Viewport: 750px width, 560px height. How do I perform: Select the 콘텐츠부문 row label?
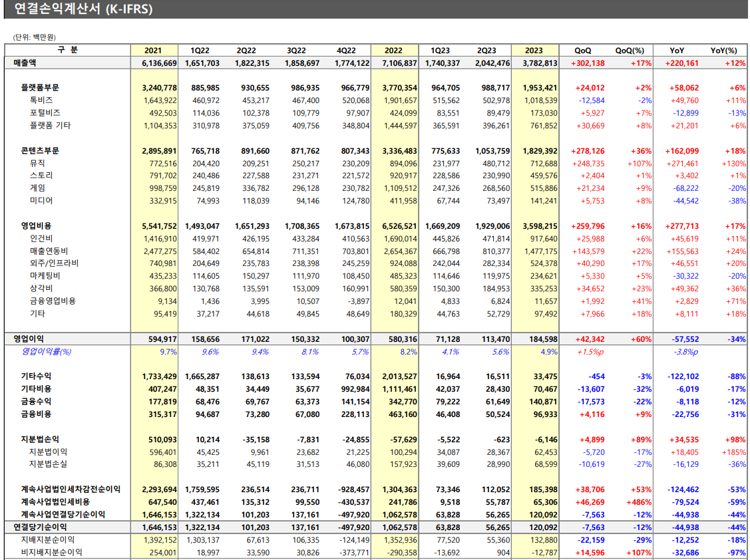point(41,151)
